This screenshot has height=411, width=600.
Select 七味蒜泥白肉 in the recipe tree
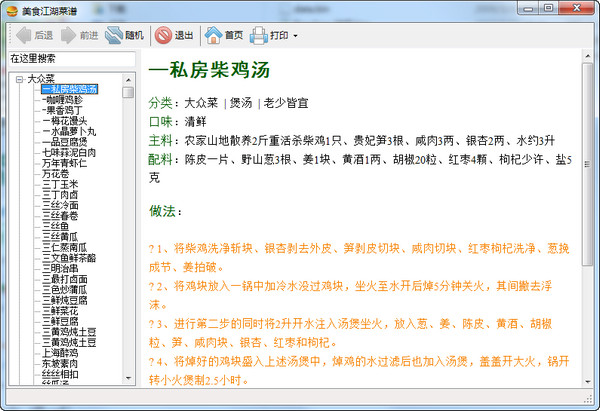click(69, 153)
